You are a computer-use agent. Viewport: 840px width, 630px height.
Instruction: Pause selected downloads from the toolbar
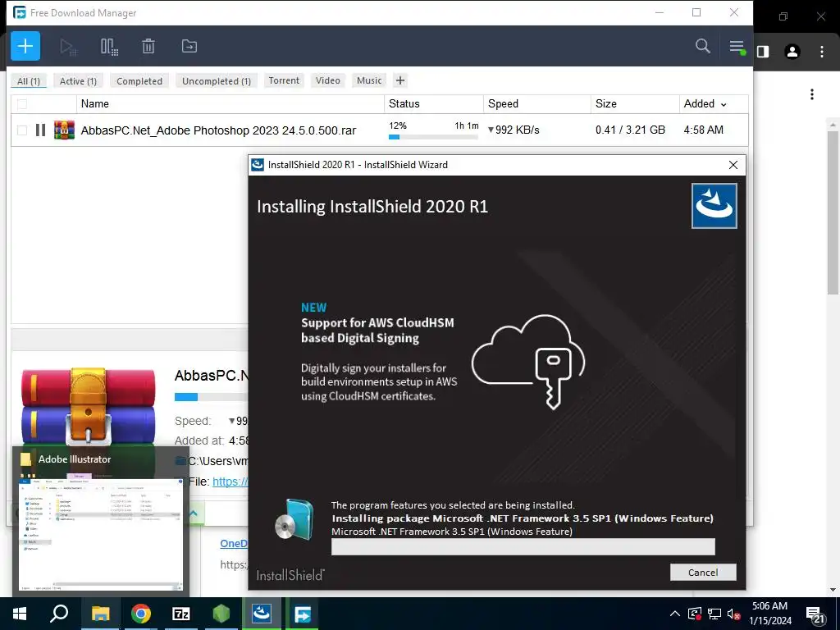pyautogui.click(x=109, y=47)
